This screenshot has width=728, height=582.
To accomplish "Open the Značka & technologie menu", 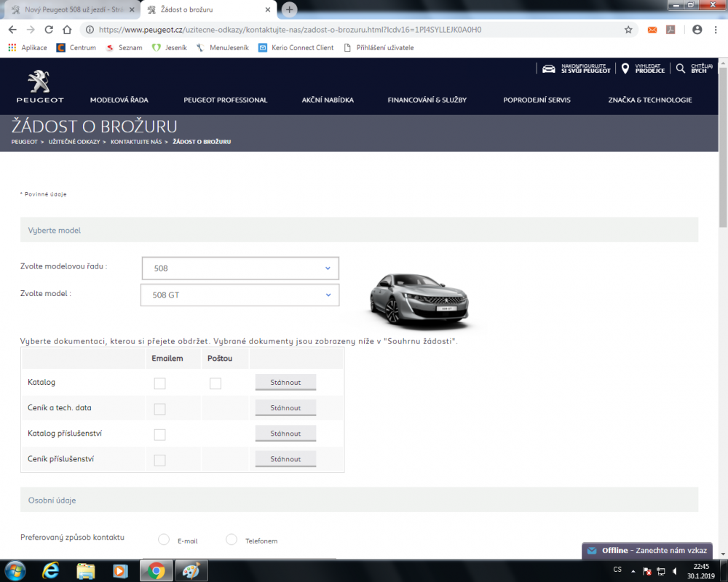I will [650, 100].
